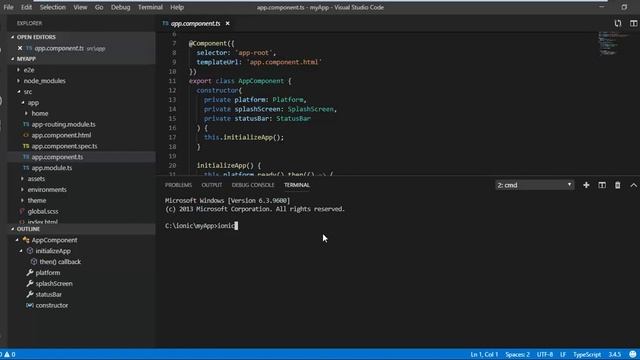The height and width of the screenshot is (360, 640).
Task: Click 'export class AppComponent' on line 11
Action: [236, 81]
